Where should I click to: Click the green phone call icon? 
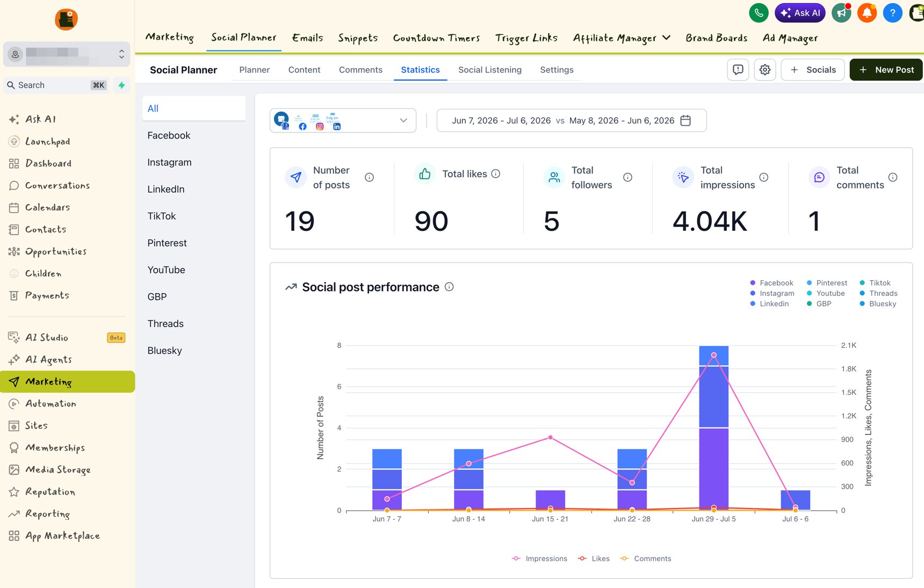[759, 13]
